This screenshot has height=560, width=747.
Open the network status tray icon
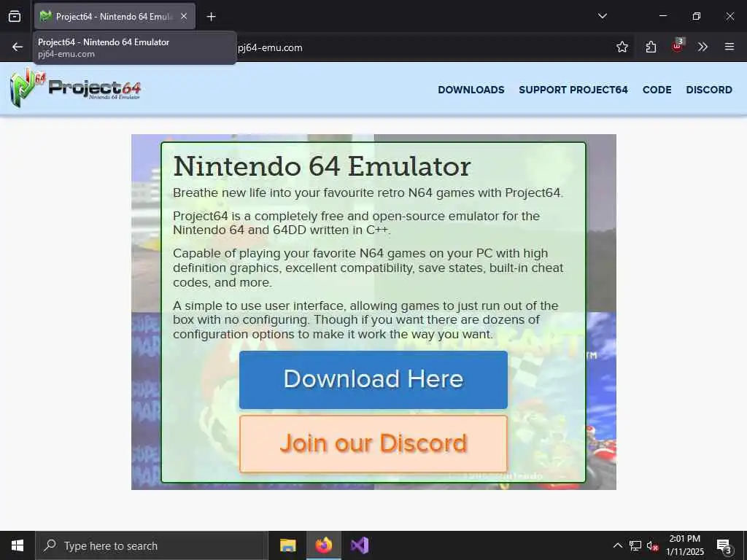pyautogui.click(x=635, y=545)
